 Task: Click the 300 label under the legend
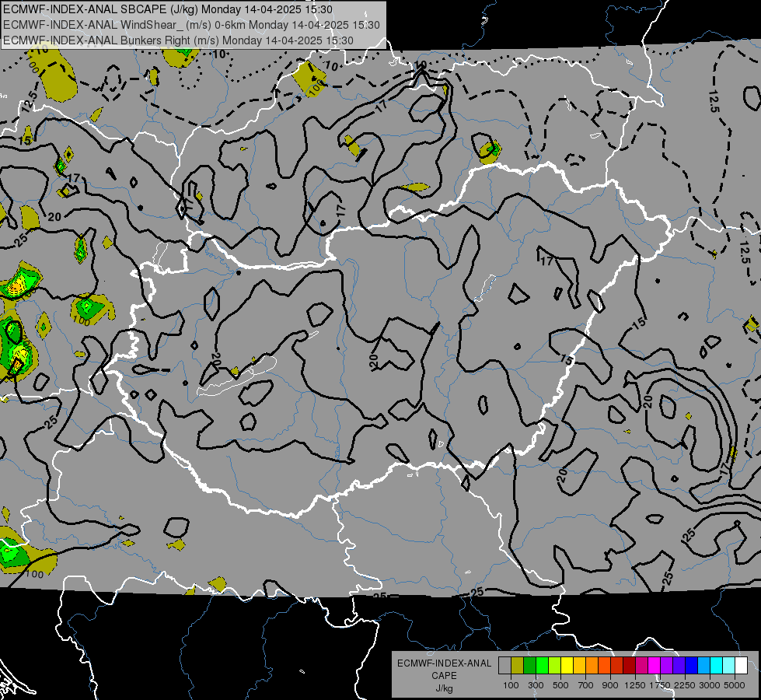(536, 685)
